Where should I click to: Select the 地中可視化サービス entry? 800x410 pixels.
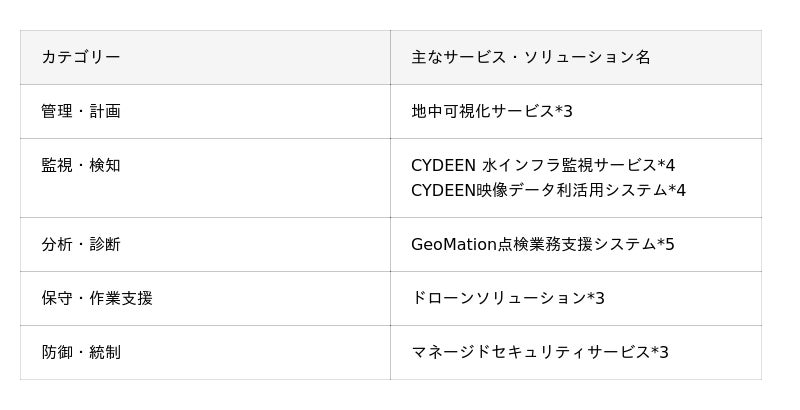(x=482, y=111)
